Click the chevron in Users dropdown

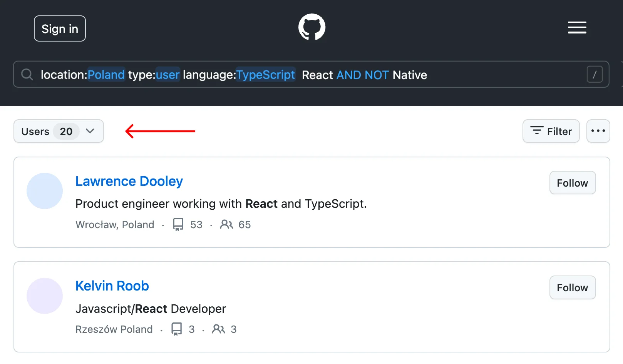90,131
